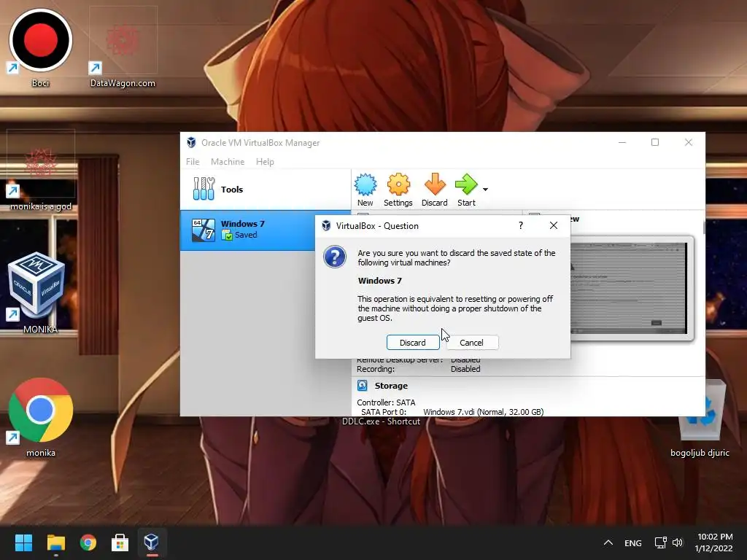
Task: Open the network tray icon
Action: point(660,542)
